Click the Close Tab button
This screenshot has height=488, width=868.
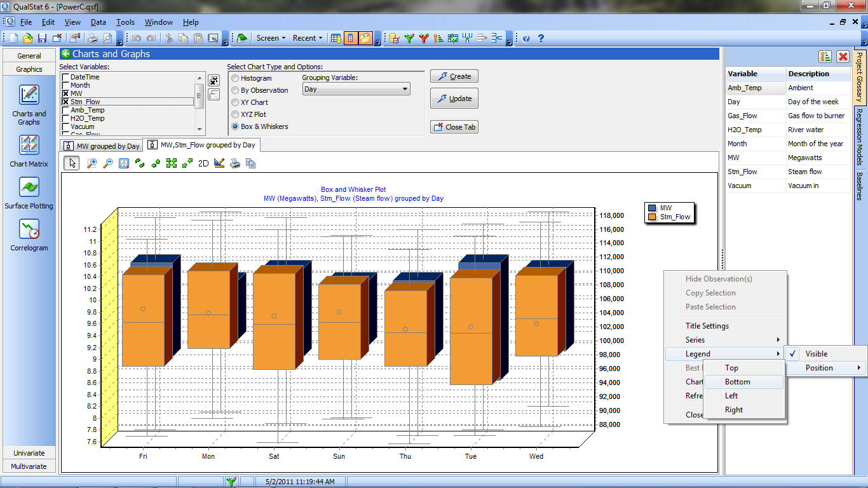pos(454,127)
